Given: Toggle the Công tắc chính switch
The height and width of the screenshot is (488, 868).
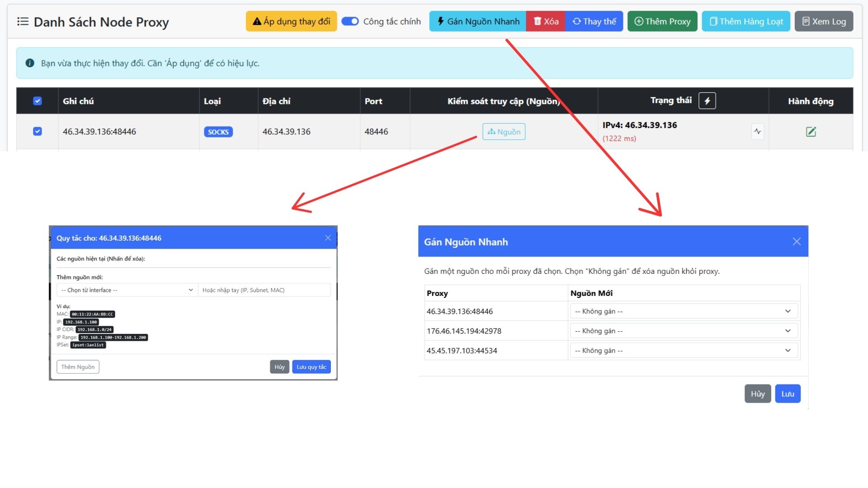Looking at the screenshot, I should [350, 21].
